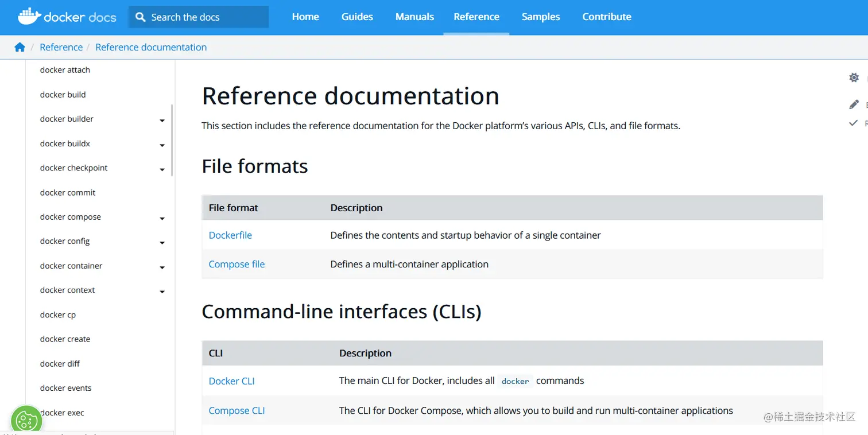The image size is (868, 435).
Task: Click the File format column header
Action: pyautogui.click(x=233, y=208)
